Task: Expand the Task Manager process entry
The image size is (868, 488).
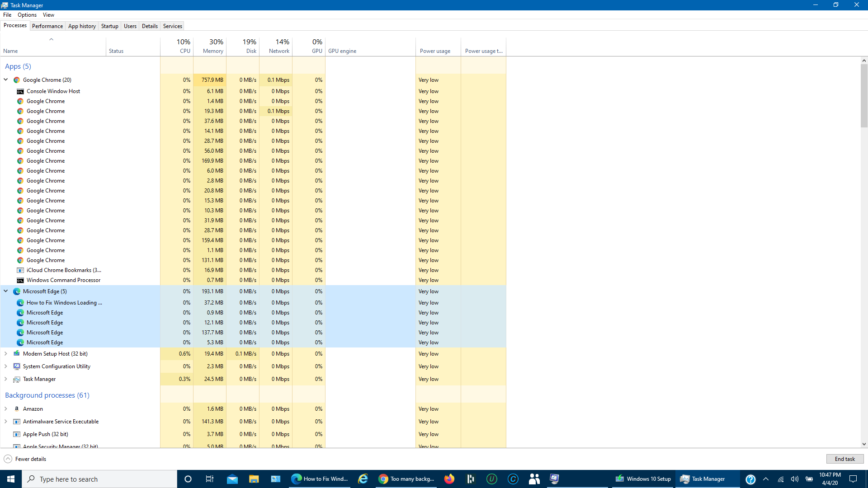Action: (x=6, y=379)
